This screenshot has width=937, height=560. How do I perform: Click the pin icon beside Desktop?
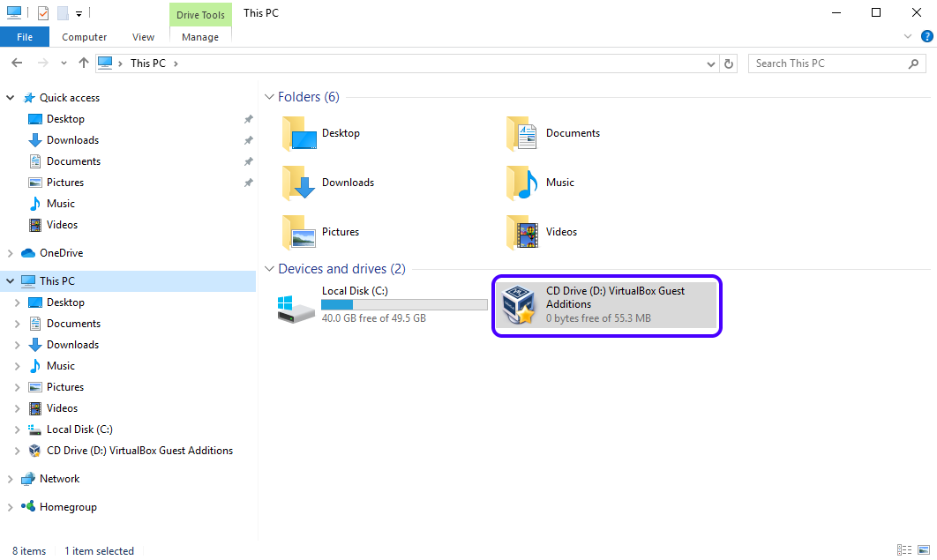(249, 119)
